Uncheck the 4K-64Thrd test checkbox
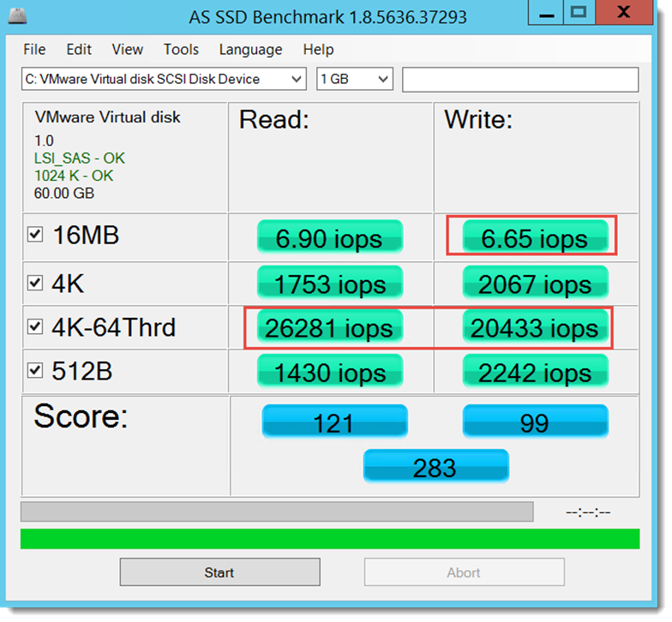This screenshot has width=672, height=622. tap(35, 327)
